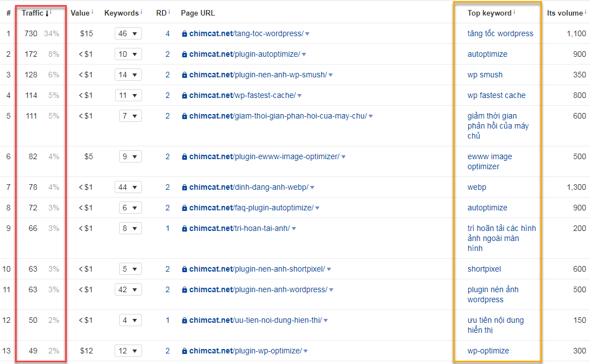Click the 'webp' top keyword link

[476, 188]
